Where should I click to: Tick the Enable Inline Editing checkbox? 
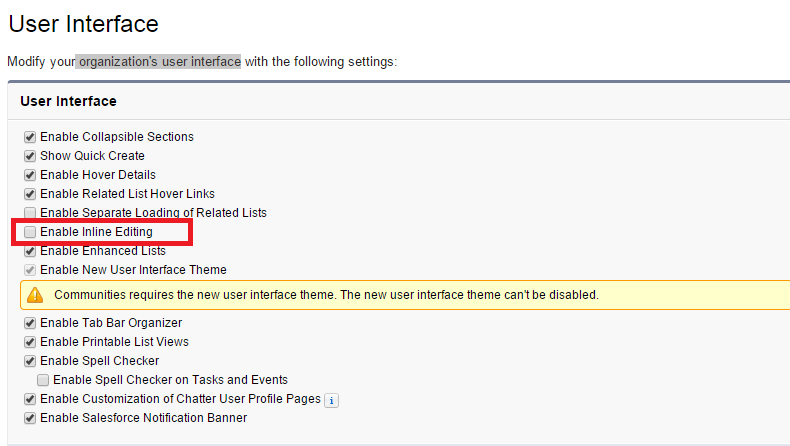30,232
